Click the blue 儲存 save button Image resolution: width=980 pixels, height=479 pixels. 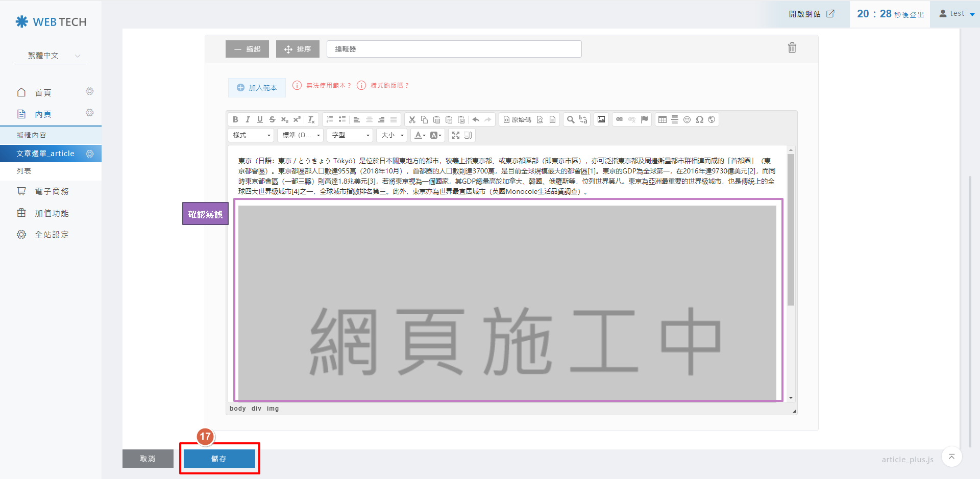click(219, 459)
